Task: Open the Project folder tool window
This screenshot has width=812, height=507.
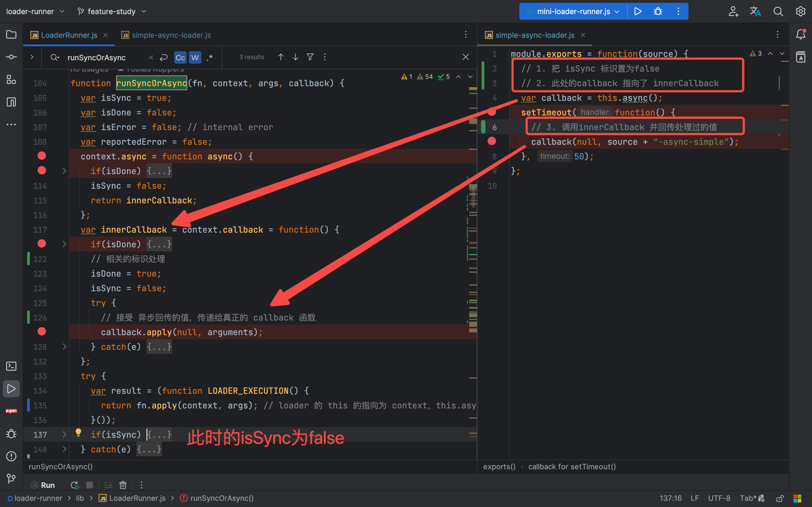Action: click(x=11, y=35)
